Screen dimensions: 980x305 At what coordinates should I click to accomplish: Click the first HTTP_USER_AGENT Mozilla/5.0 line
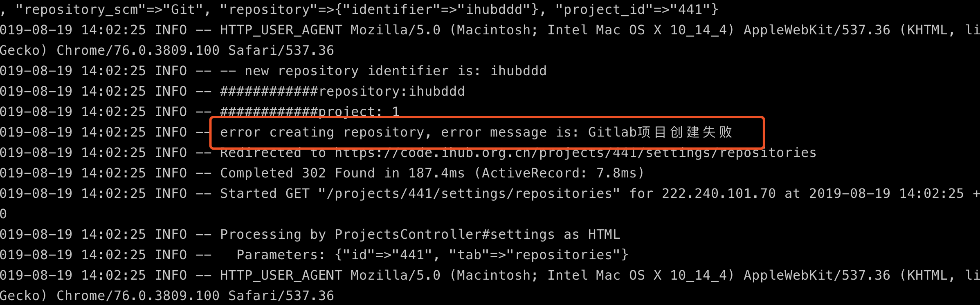point(490,30)
